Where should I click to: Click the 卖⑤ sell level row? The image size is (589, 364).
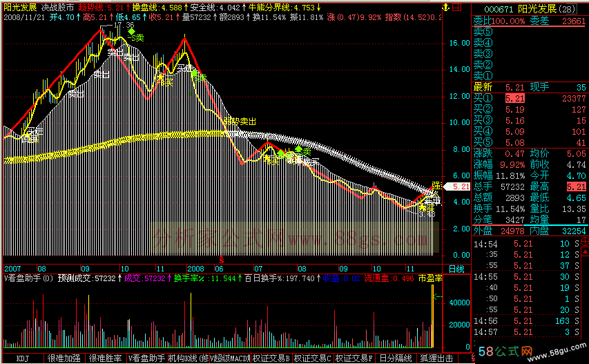coord(530,32)
